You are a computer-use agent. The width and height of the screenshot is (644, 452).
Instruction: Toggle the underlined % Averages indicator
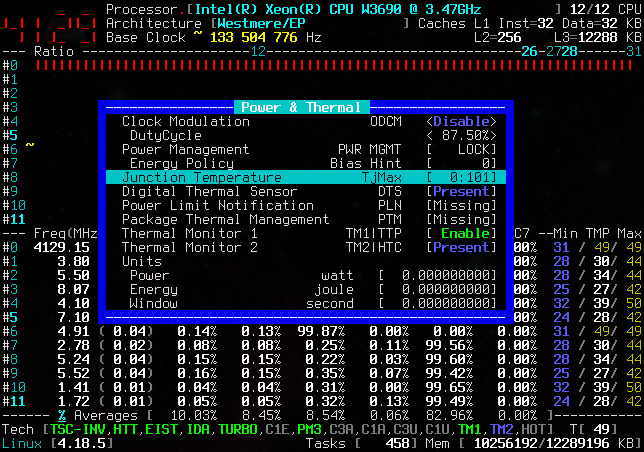coord(62,415)
